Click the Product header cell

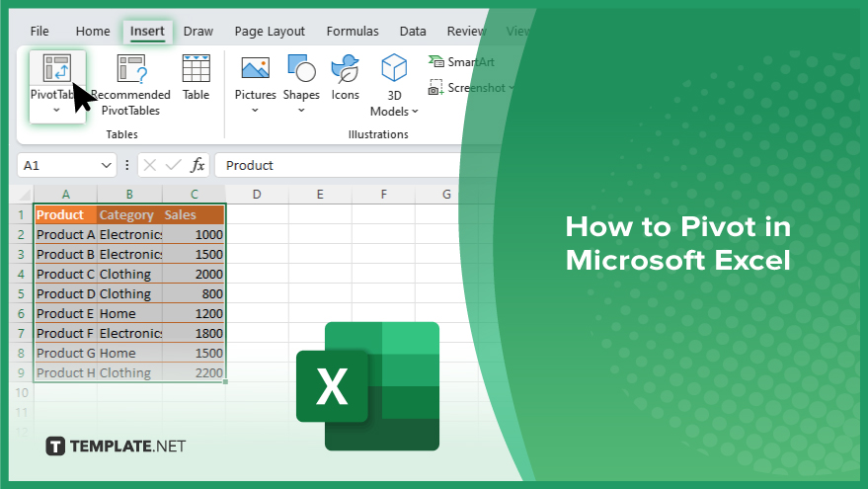pos(65,215)
